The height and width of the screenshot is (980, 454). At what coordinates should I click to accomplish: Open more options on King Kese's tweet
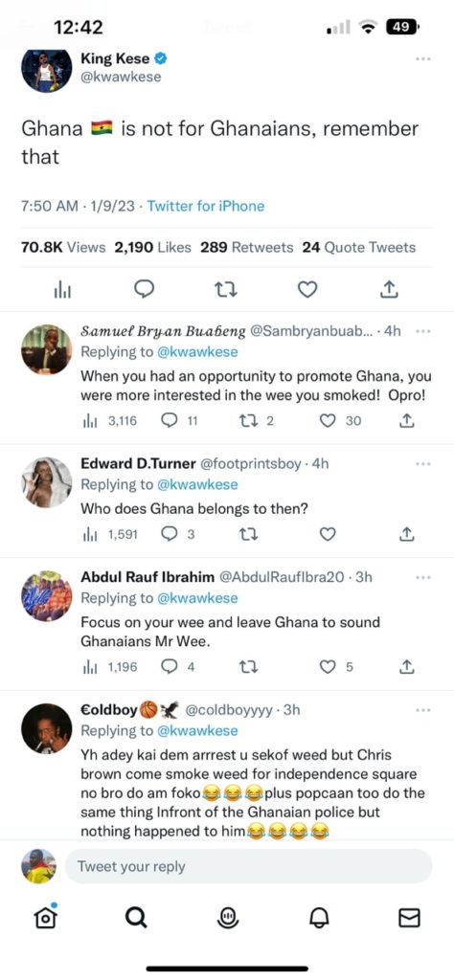(x=423, y=59)
